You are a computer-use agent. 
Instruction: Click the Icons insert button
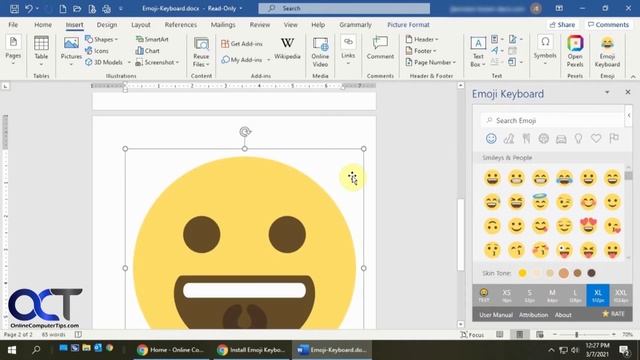pyautogui.click(x=97, y=51)
